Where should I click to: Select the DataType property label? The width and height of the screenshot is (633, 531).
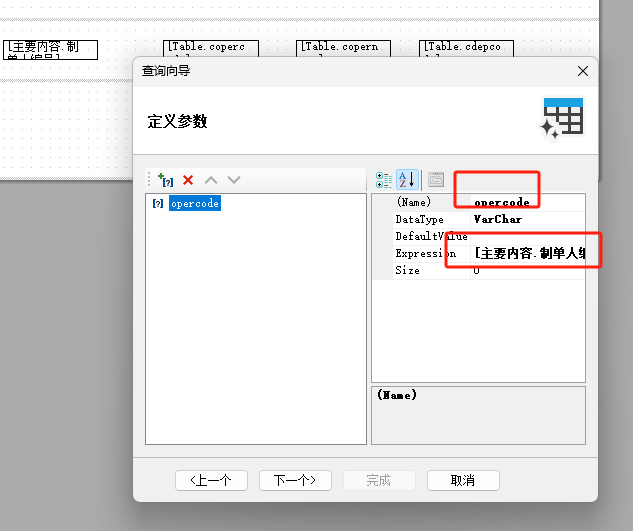click(419, 219)
